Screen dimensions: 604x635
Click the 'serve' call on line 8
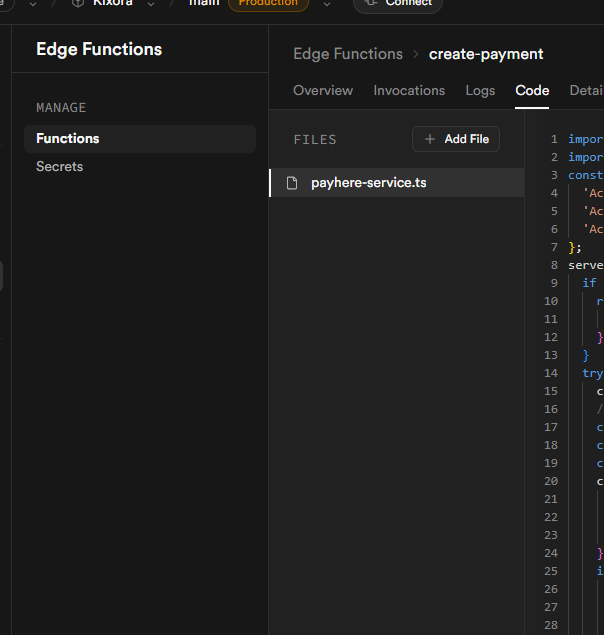[586, 265]
